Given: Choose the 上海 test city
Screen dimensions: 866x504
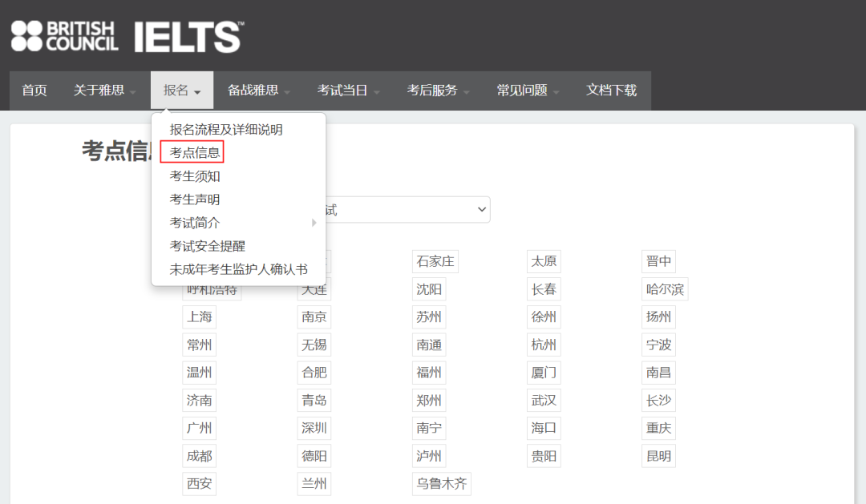Looking at the screenshot, I should click(200, 317).
